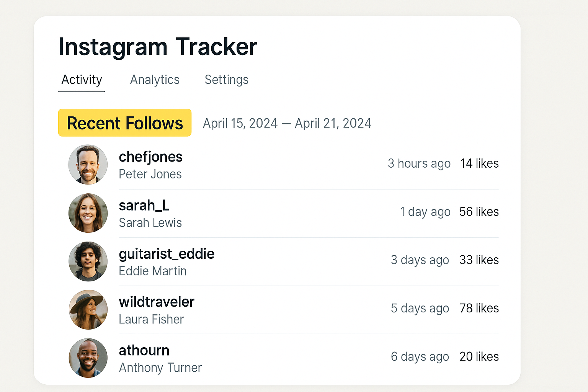Open the athourn username link
The height and width of the screenshot is (392, 588).
pyautogui.click(x=144, y=350)
